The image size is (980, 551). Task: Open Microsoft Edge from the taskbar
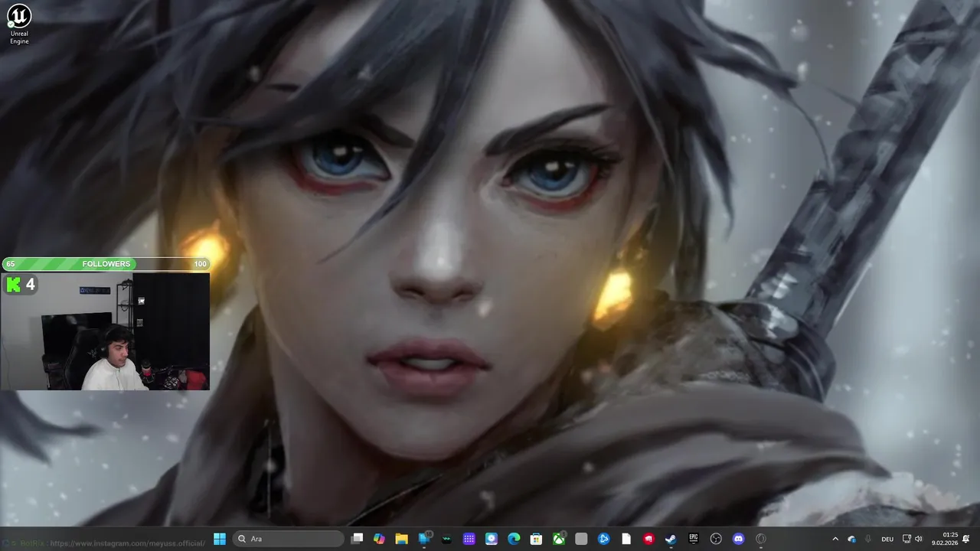[x=514, y=539]
